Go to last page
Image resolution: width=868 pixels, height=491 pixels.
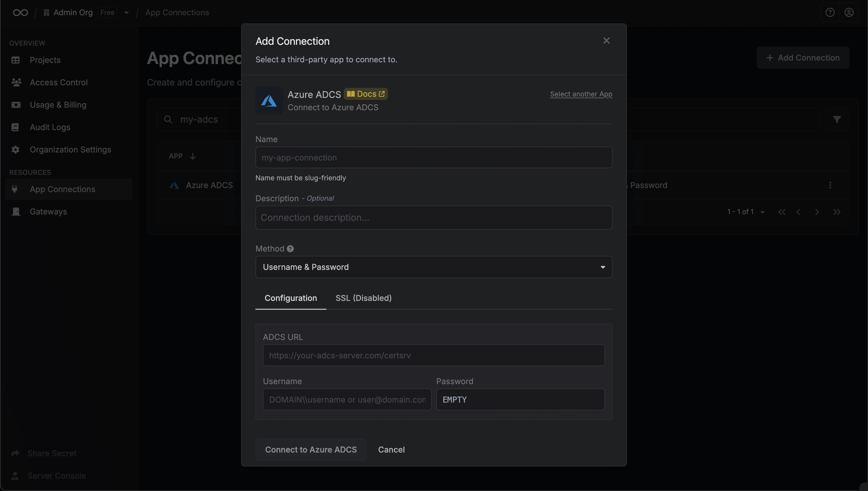837,212
